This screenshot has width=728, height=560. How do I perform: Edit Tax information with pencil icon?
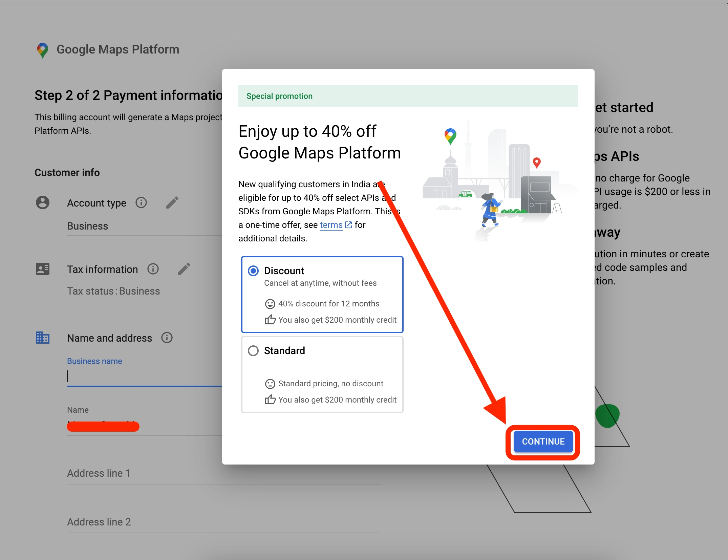[184, 269]
